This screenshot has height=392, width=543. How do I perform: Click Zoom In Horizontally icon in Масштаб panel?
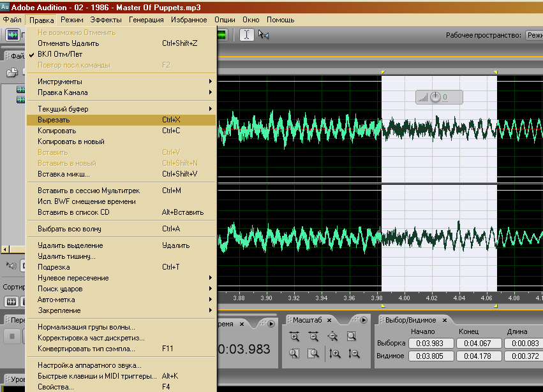(294, 337)
